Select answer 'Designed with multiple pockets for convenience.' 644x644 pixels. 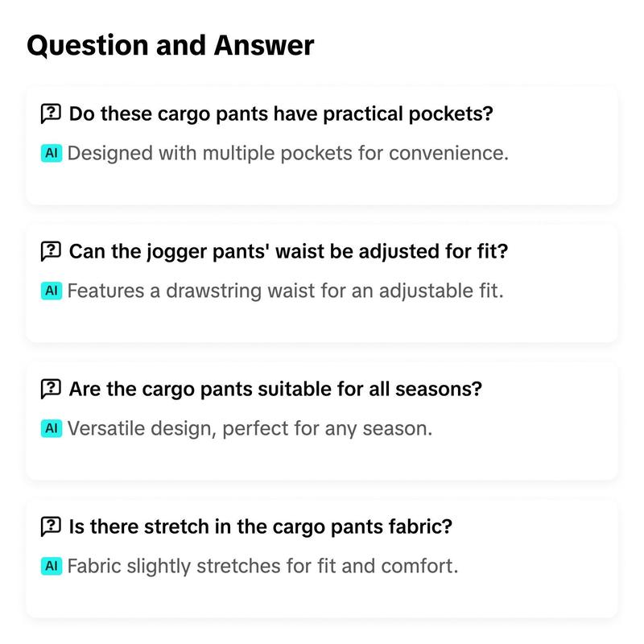tap(288, 153)
